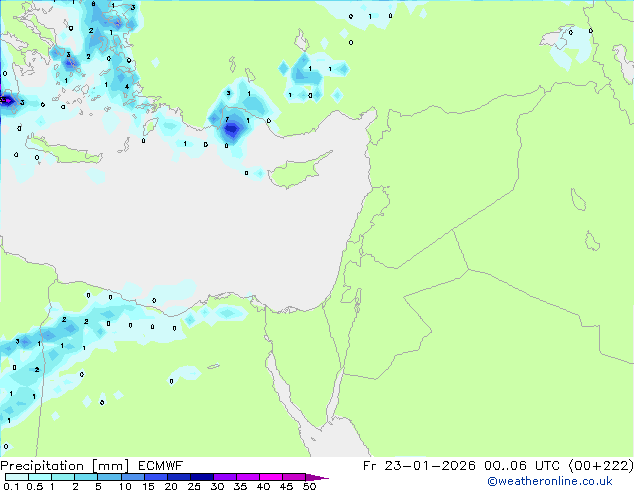634x490 pixels.
Task: Select the 5–10 mm legend color segment
Action: coord(109,477)
